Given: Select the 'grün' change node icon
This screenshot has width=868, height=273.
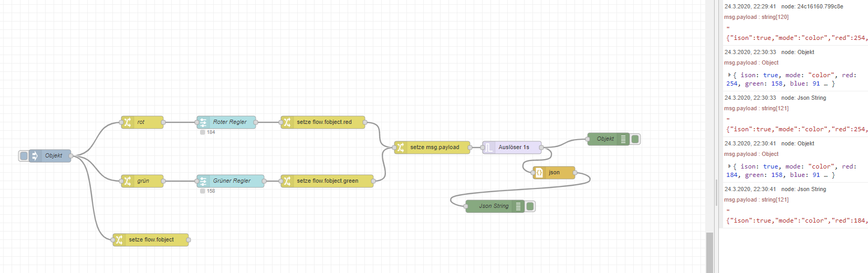Looking at the screenshot, I should pos(127,181).
